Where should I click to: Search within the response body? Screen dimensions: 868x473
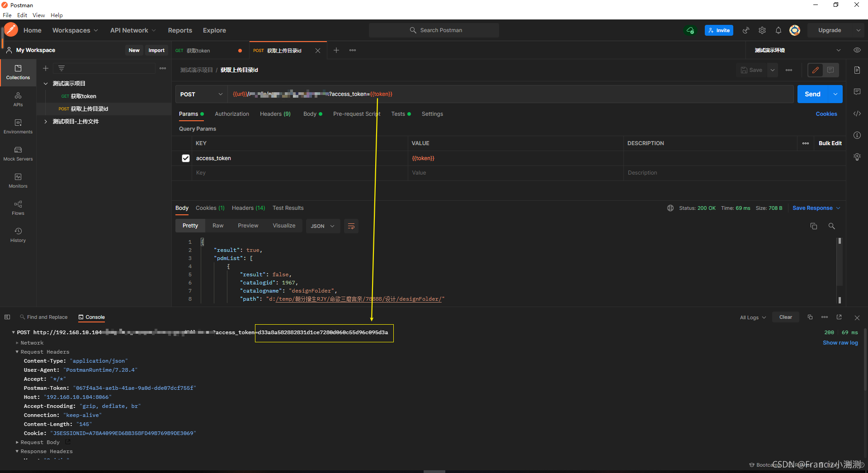[x=832, y=226]
